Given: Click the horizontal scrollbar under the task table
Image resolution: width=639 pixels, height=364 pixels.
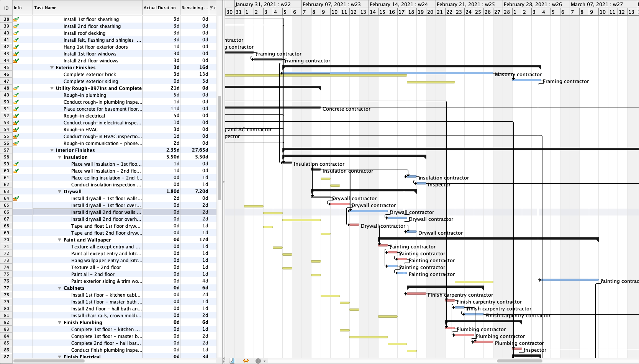Looking at the screenshot, I should pos(49,361).
